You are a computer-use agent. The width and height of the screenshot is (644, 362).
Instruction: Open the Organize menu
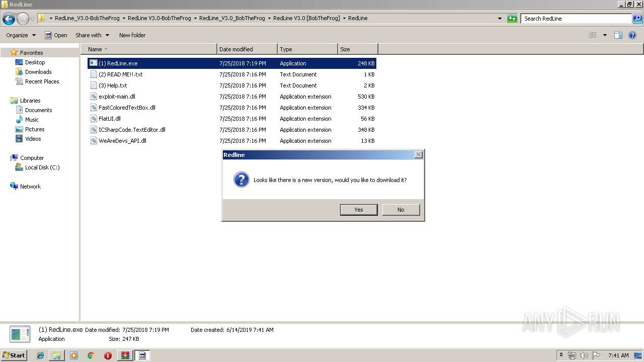pyautogui.click(x=21, y=35)
